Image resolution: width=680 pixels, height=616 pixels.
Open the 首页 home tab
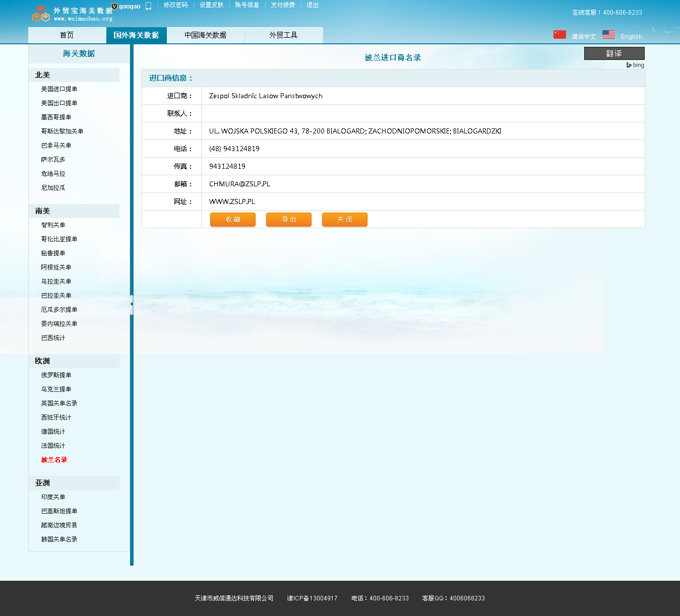pyautogui.click(x=67, y=35)
